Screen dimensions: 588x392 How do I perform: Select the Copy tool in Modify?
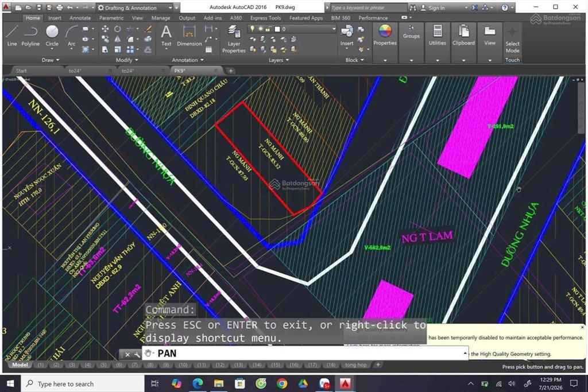(105, 39)
